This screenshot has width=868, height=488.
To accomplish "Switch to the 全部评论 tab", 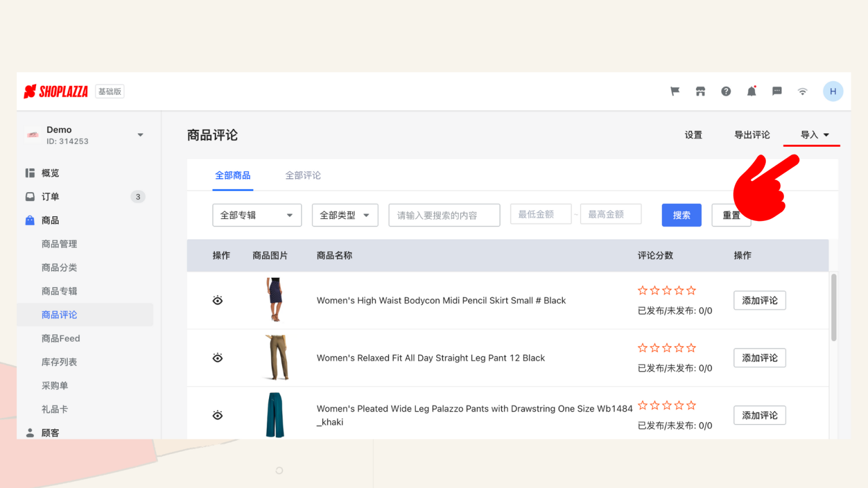I will point(303,176).
